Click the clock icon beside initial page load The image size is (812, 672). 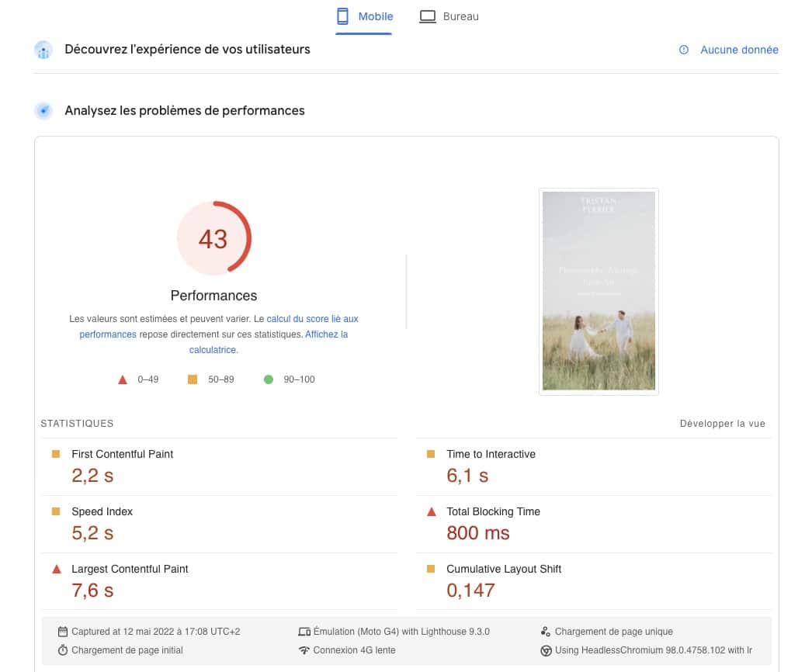(64, 650)
